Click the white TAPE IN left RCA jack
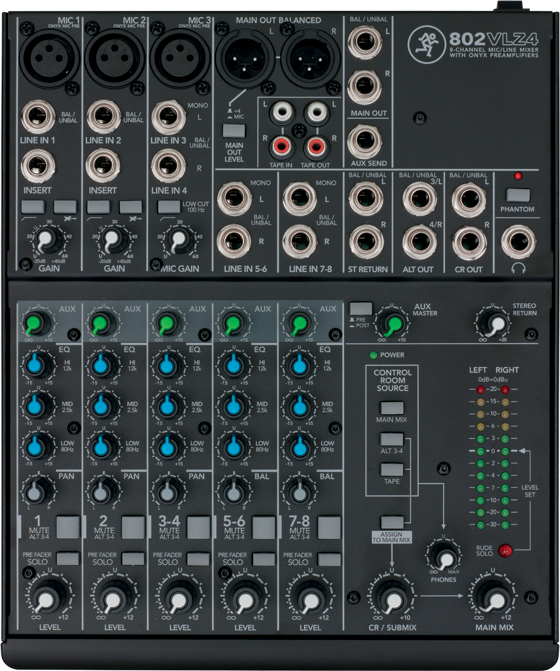 [282, 112]
